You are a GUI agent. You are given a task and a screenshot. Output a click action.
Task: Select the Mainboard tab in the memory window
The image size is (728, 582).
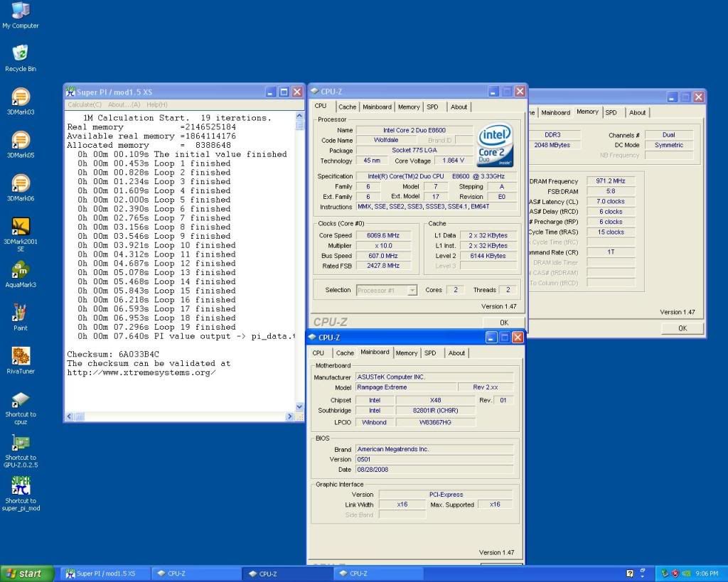coord(555,112)
